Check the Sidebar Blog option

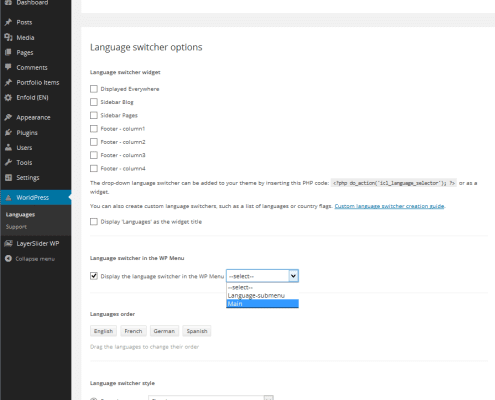point(94,102)
